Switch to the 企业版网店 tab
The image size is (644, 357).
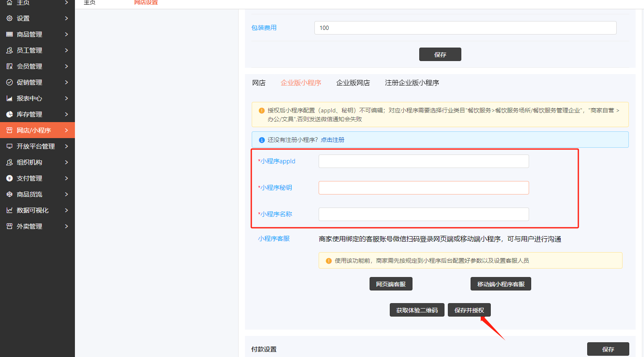point(353,83)
